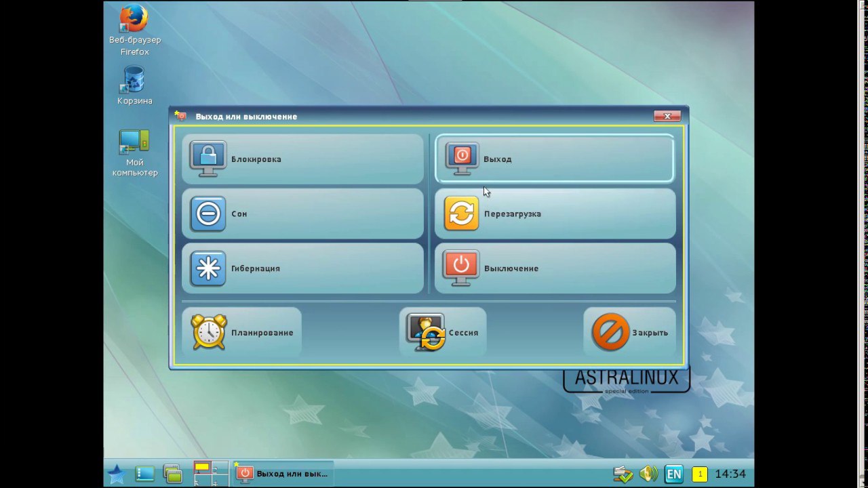
Task: Click the show desktop taskbar icon
Action: pyautogui.click(x=144, y=474)
